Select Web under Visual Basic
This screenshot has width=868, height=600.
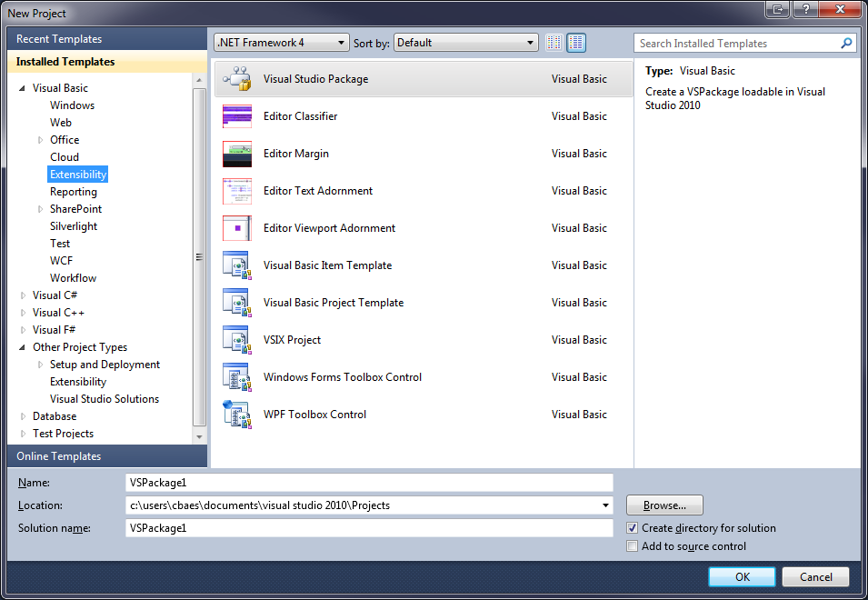61,123
